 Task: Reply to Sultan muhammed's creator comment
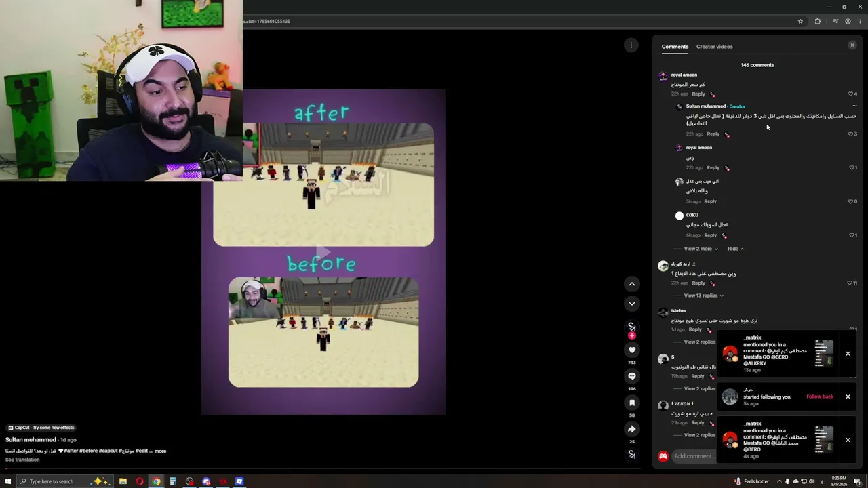pyautogui.click(x=713, y=134)
